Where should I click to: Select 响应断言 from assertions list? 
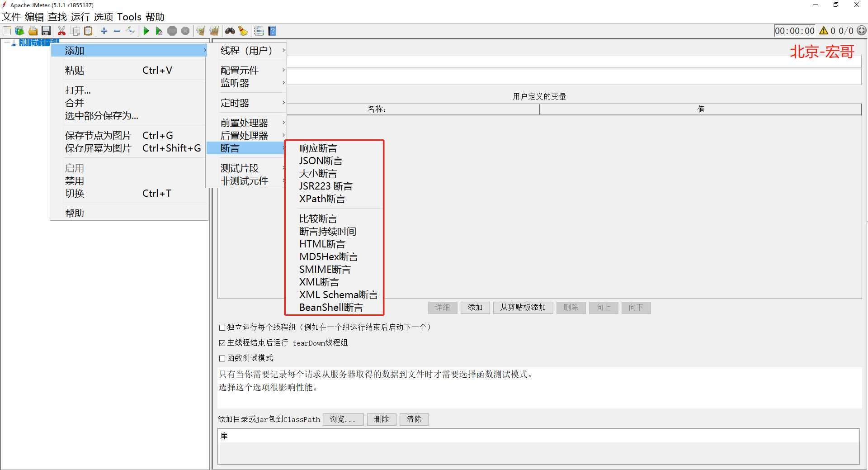335,148
